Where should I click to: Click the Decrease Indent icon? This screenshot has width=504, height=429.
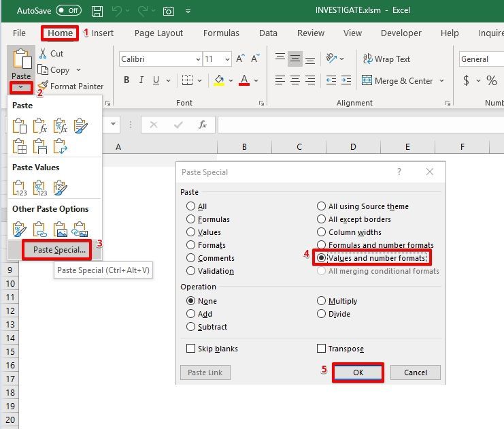click(331, 80)
